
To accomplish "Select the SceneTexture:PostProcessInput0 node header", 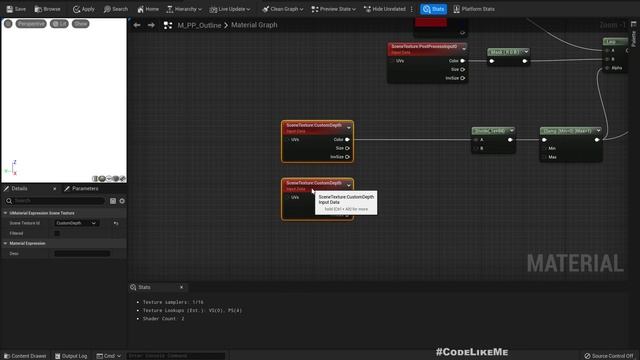I will [424, 49].
